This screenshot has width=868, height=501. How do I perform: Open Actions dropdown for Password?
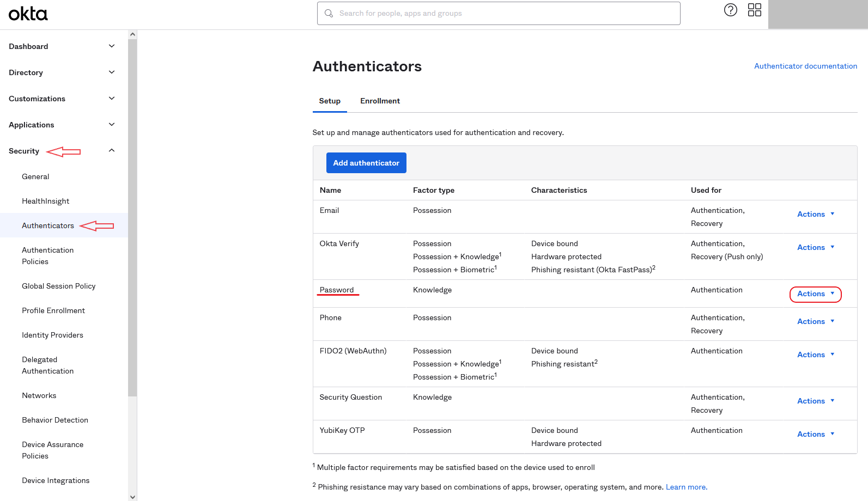point(816,294)
